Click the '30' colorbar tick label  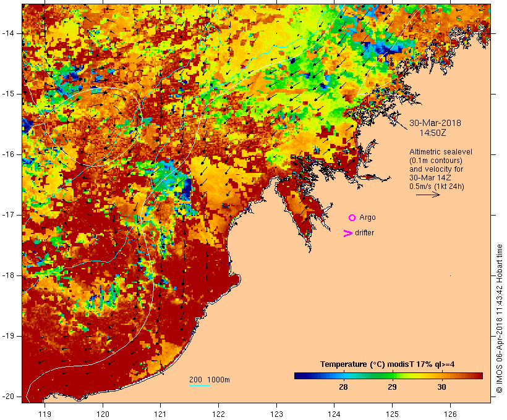441,387
